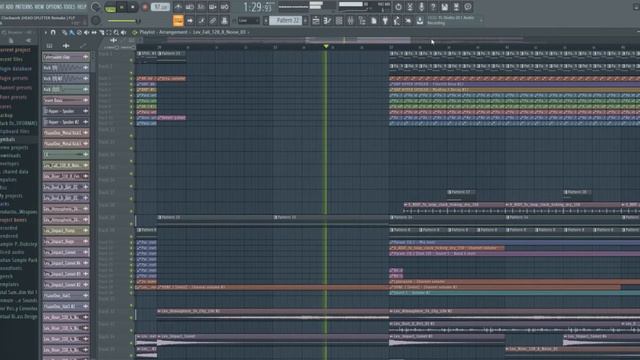This screenshot has width=640, height=360.
Task: Click the plug-shaped plugin picker icon
Action: tap(385, 20)
